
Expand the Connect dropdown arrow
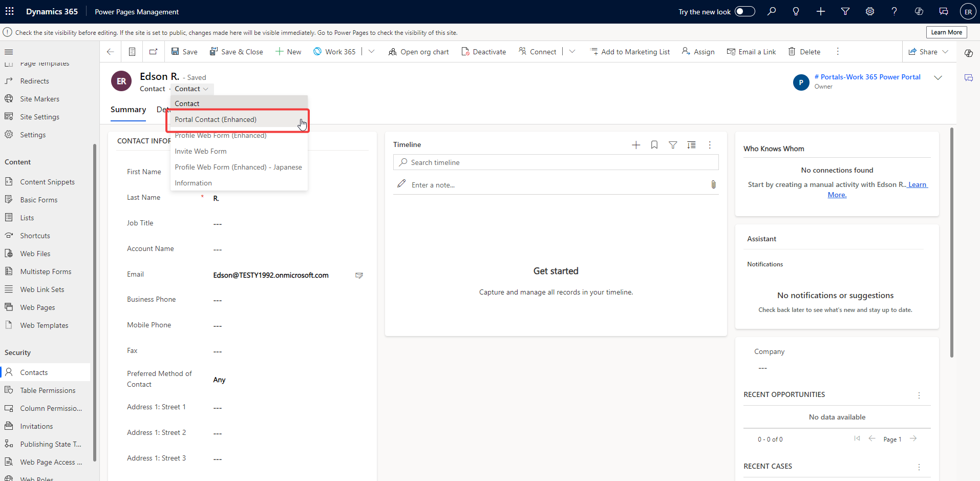tap(572, 52)
